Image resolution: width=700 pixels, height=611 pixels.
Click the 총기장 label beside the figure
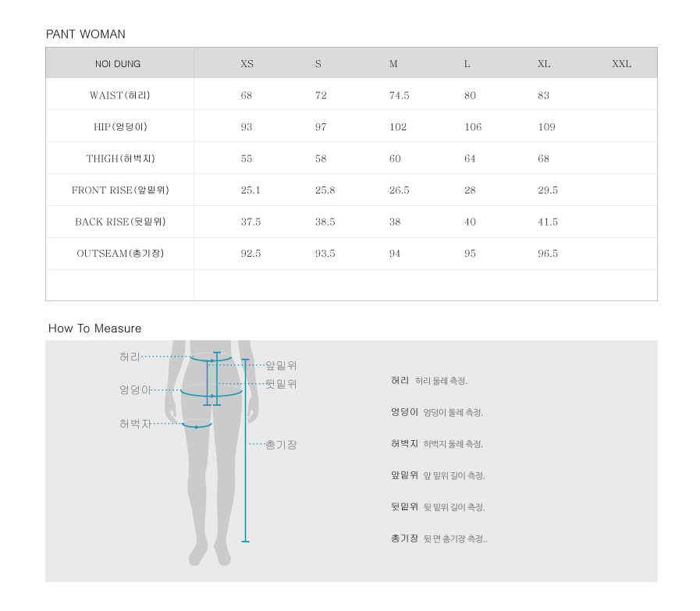[x=281, y=445]
